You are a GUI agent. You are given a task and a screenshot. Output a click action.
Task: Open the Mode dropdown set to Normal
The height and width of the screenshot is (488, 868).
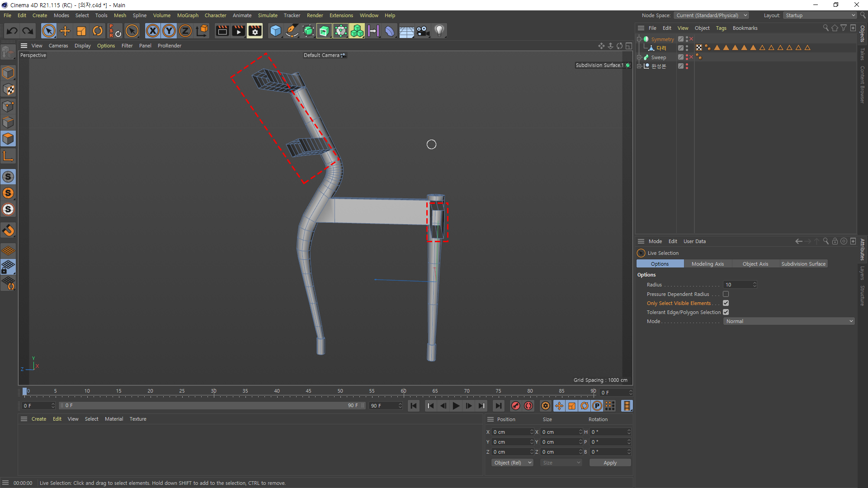789,321
